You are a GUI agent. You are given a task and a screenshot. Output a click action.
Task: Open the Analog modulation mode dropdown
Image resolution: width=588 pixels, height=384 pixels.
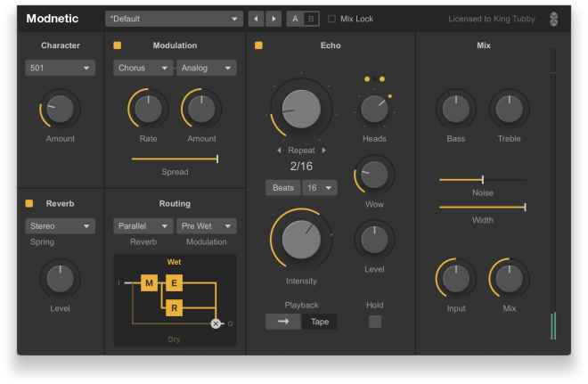point(207,68)
